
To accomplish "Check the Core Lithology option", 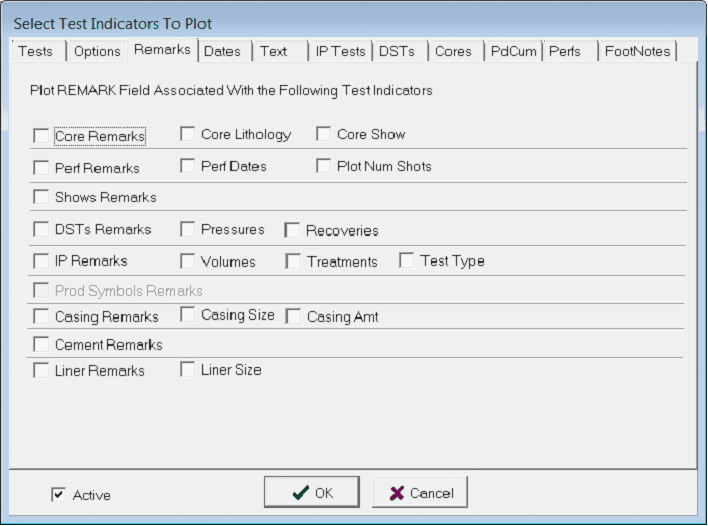I will (x=188, y=134).
